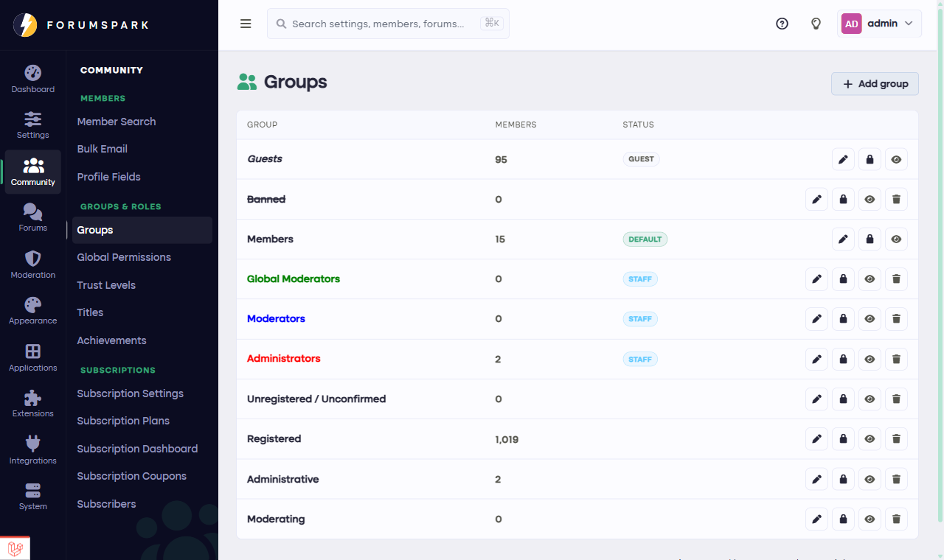Go to Global Permissions page
This screenshot has width=944, height=560.
pos(124,257)
